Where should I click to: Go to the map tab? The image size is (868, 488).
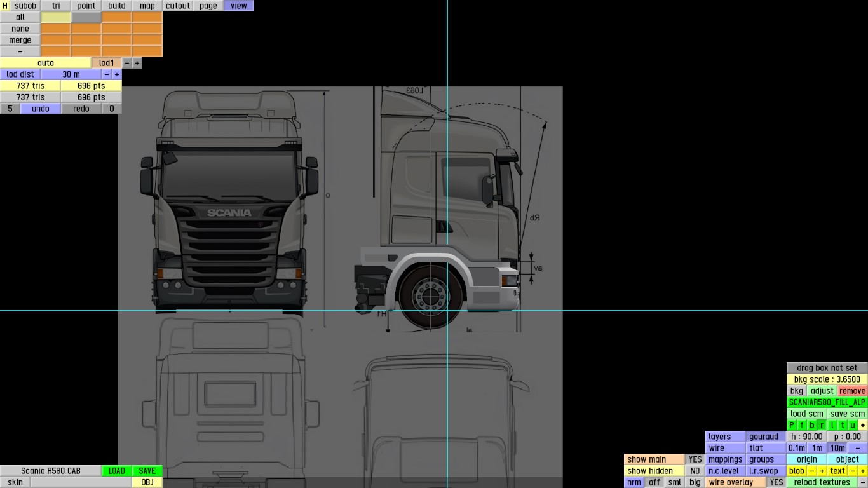click(147, 6)
